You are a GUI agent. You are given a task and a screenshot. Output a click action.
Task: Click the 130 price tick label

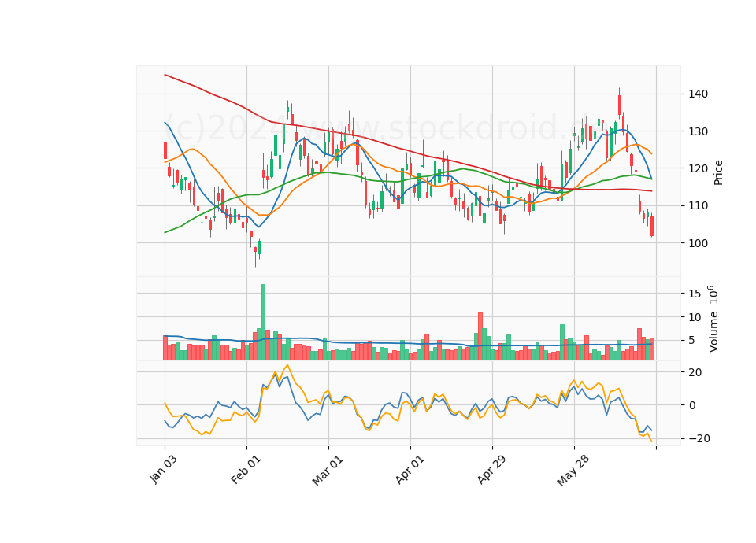[699, 131]
